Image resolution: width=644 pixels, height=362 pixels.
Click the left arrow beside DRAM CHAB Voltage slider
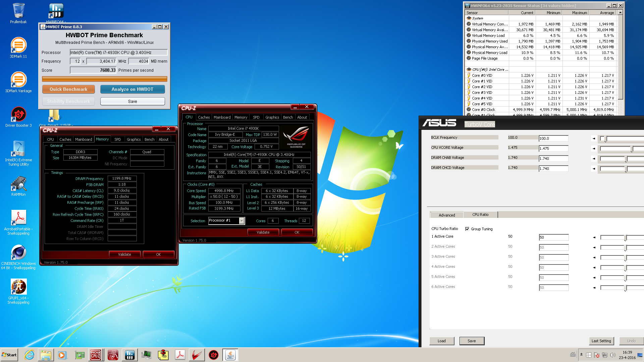coord(594,159)
